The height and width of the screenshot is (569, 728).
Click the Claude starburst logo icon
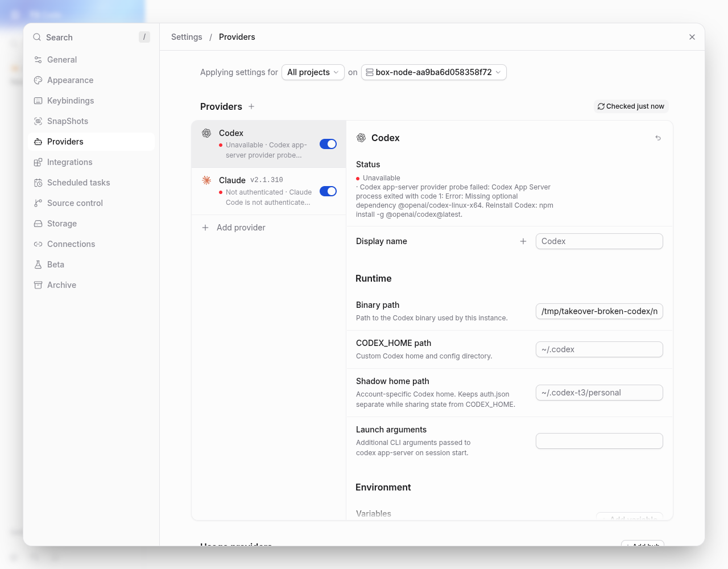click(x=206, y=180)
